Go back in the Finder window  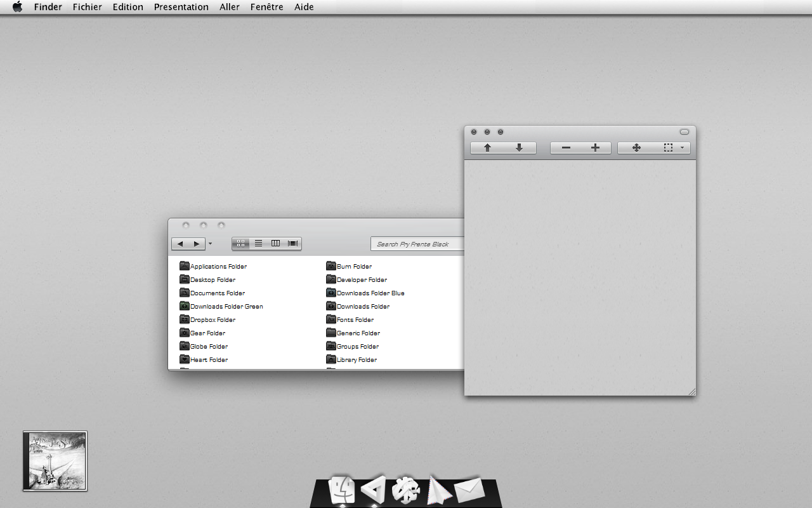point(180,244)
